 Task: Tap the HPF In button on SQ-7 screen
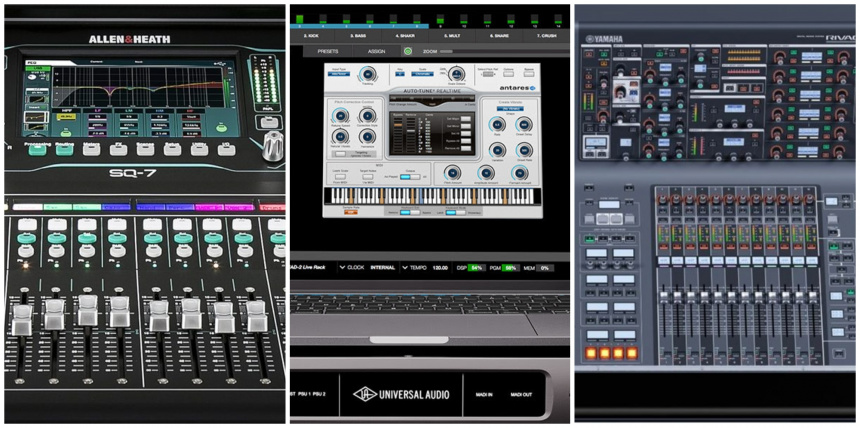coord(64,132)
